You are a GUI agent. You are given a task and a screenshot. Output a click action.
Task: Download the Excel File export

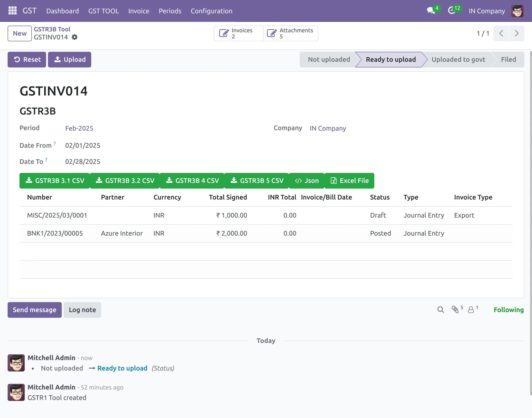pos(349,180)
